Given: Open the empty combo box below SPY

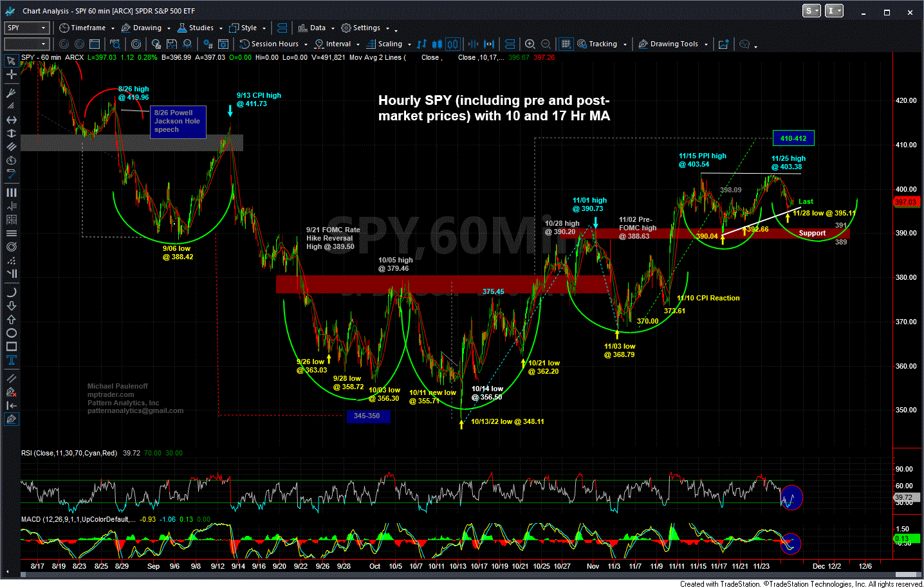Looking at the screenshot, I should [x=26, y=44].
